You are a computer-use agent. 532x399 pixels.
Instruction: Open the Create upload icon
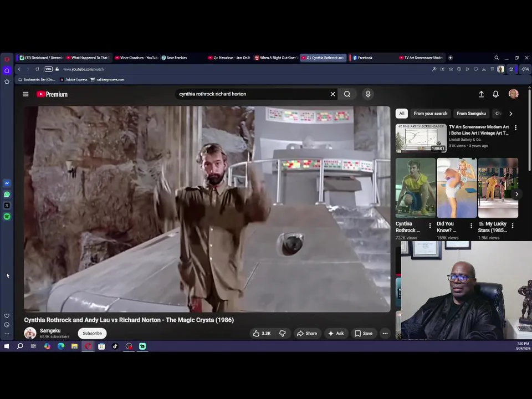(x=481, y=94)
